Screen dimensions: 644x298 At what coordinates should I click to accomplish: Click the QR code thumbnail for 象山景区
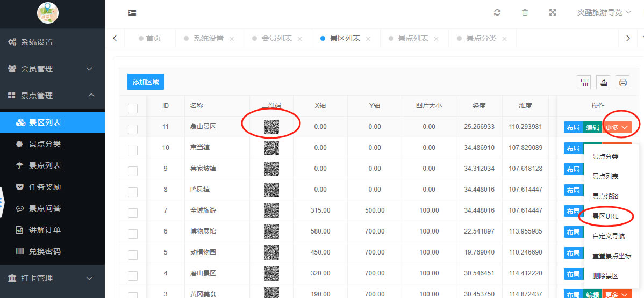271,127
